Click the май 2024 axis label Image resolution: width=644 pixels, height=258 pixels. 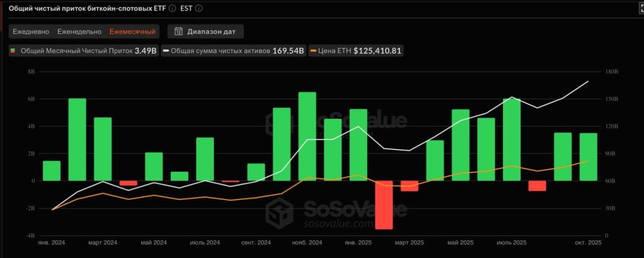point(154,243)
